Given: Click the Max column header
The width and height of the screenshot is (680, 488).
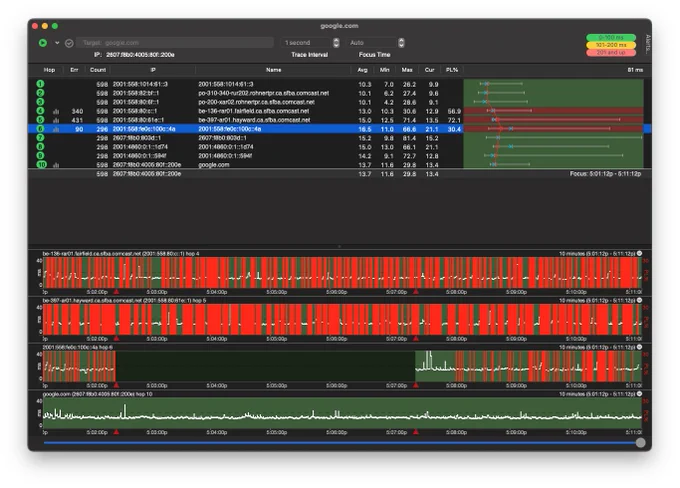Looking at the screenshot, I should (407, 70).
